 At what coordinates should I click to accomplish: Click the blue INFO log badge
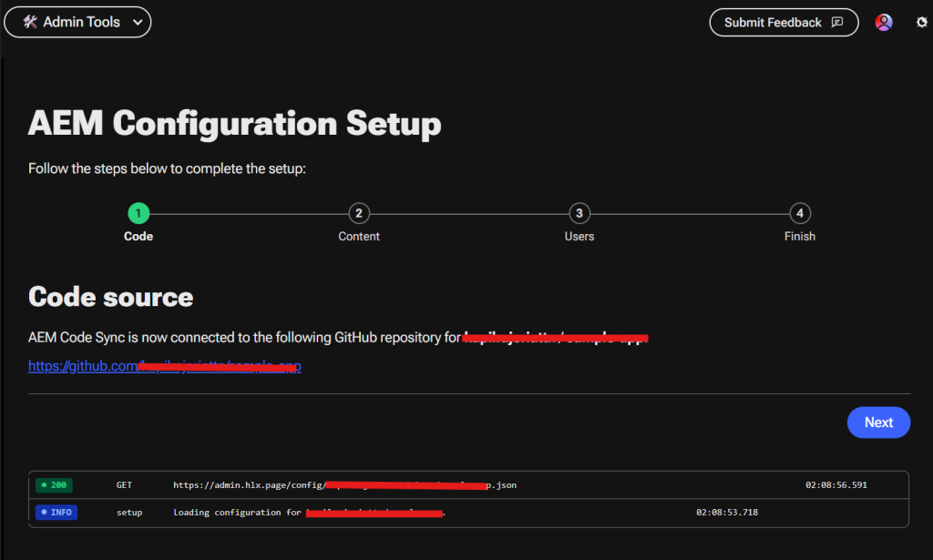click(x=56, y=513)
